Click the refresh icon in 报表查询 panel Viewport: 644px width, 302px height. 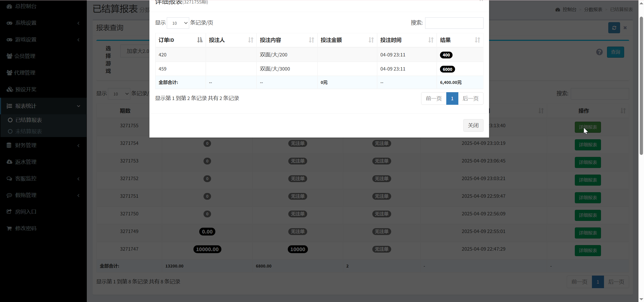(x=614, y=28)
